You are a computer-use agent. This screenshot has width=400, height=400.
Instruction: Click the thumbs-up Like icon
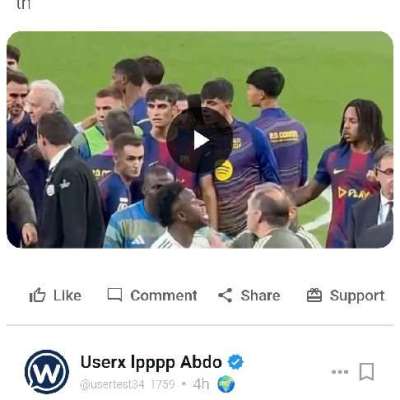(x=37, y=295)
